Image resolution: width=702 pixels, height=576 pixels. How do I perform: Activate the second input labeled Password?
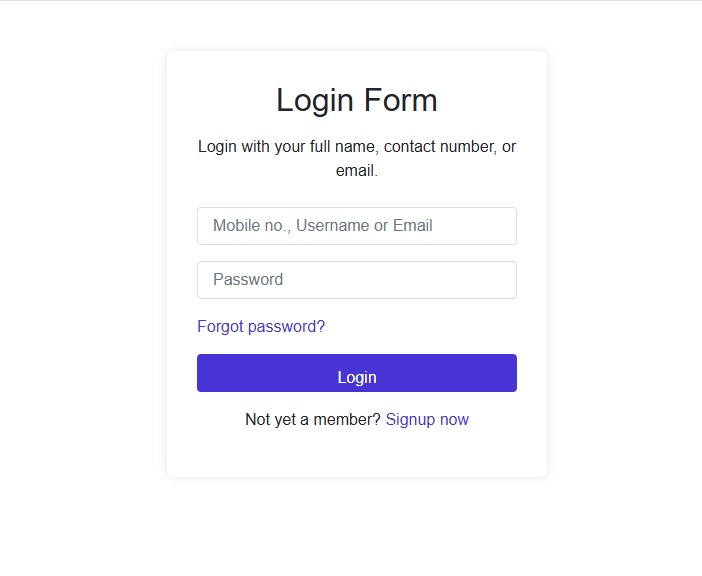[x=356, y=280]
